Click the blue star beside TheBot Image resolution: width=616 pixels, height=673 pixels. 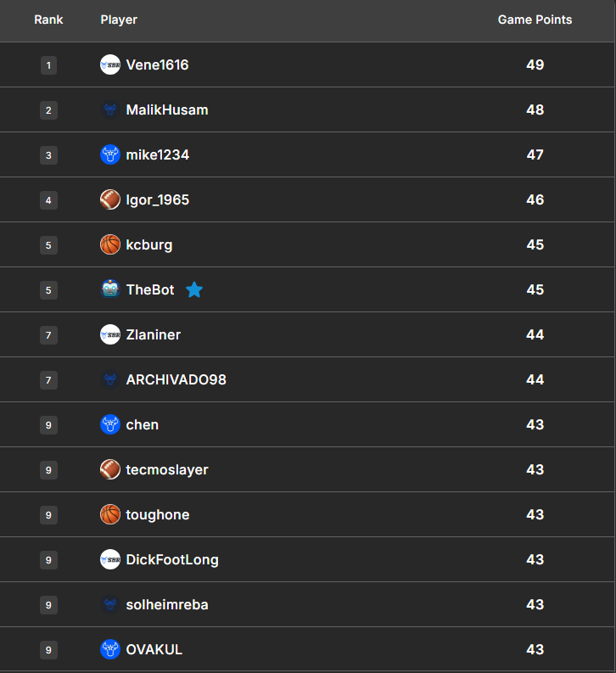click(x=194, y=289)
